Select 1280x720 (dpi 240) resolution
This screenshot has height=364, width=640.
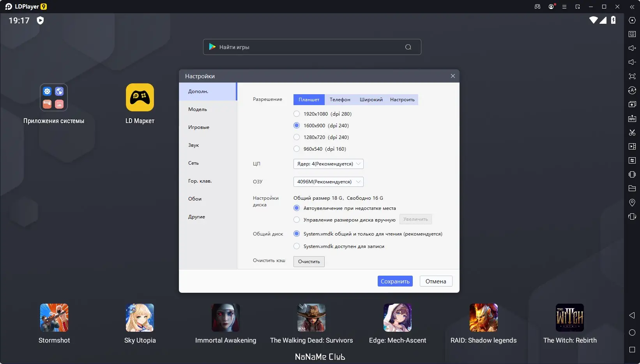[297, 137]
